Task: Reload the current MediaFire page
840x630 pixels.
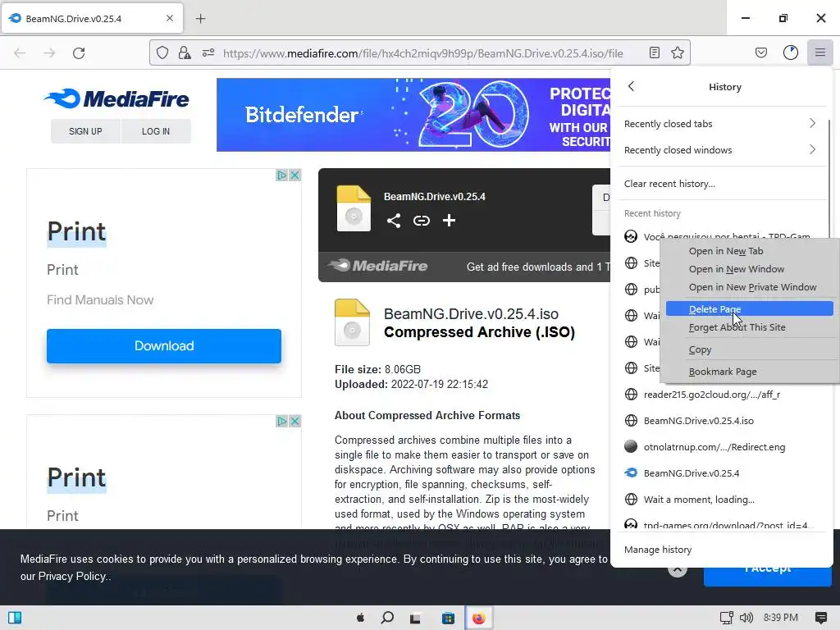Action: [x=79, y=52]
